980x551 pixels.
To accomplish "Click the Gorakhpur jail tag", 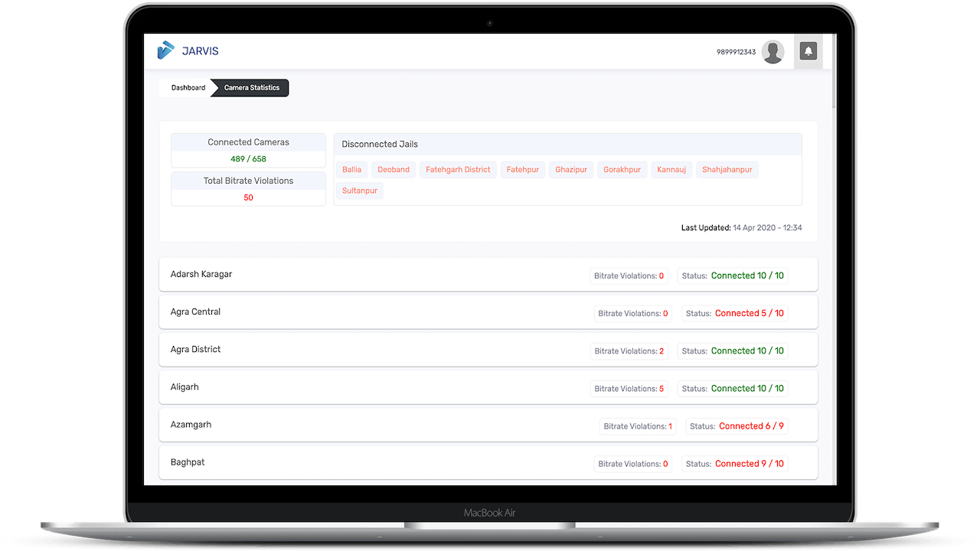I will click(x=622, y=170).
